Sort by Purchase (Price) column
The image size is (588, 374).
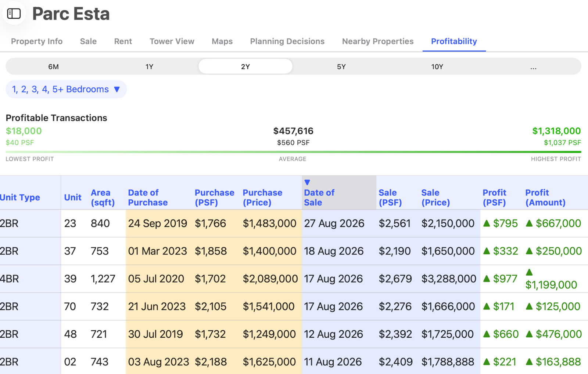pyautogui.click(x=262, y=197)
